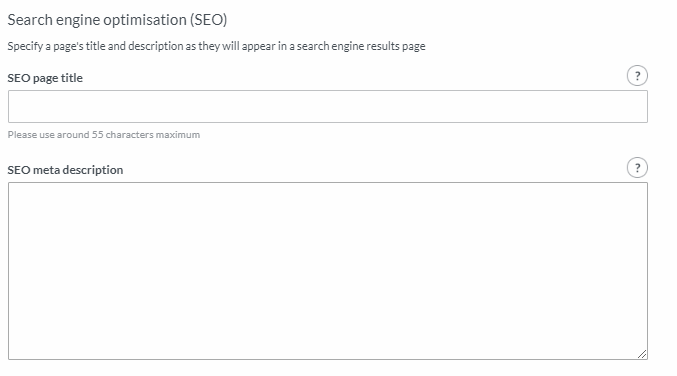Place the cursor in the large description text area
This screenshot has width=677, height=376.
tap(328, 271)
